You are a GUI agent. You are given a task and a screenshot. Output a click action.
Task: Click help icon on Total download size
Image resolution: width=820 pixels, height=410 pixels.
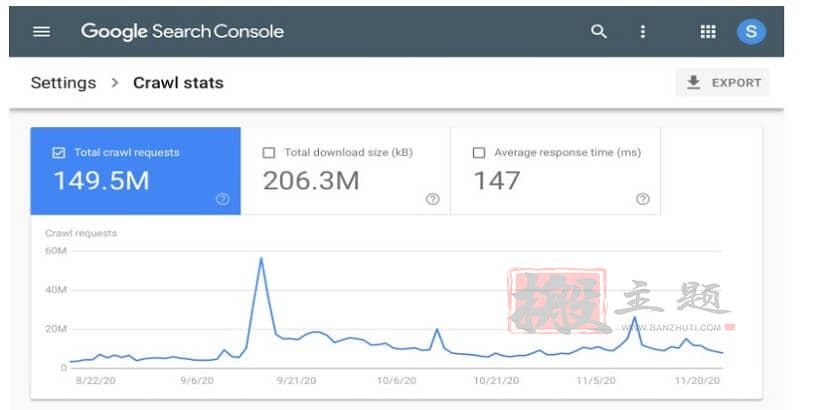[x=432, y=199]
